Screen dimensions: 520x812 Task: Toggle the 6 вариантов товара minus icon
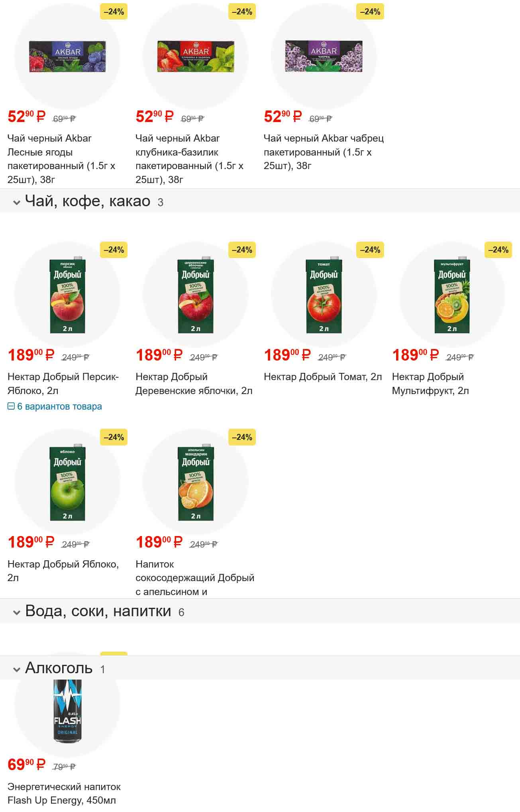click(11, 406)
